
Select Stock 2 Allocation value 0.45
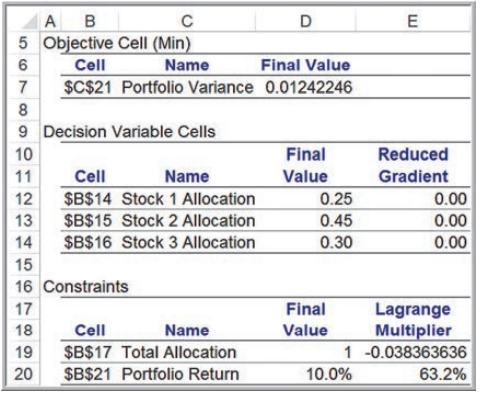pos(336,221)
